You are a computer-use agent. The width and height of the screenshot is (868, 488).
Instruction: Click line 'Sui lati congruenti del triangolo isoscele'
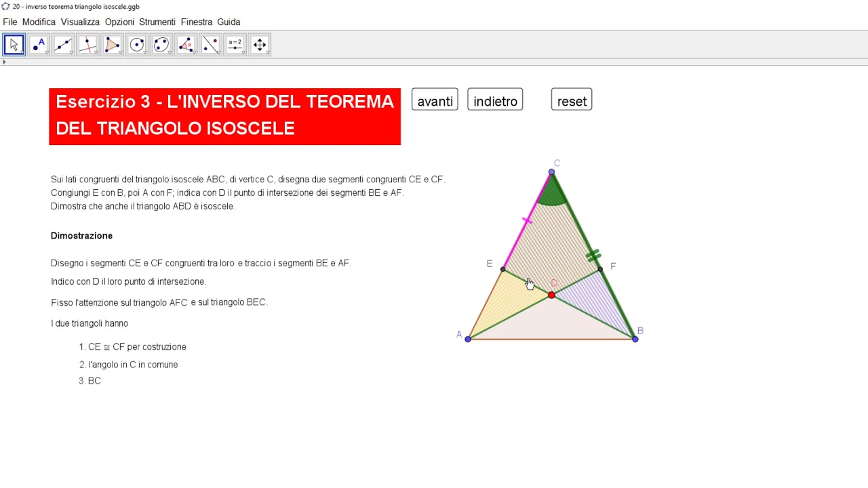click(248, 180)
